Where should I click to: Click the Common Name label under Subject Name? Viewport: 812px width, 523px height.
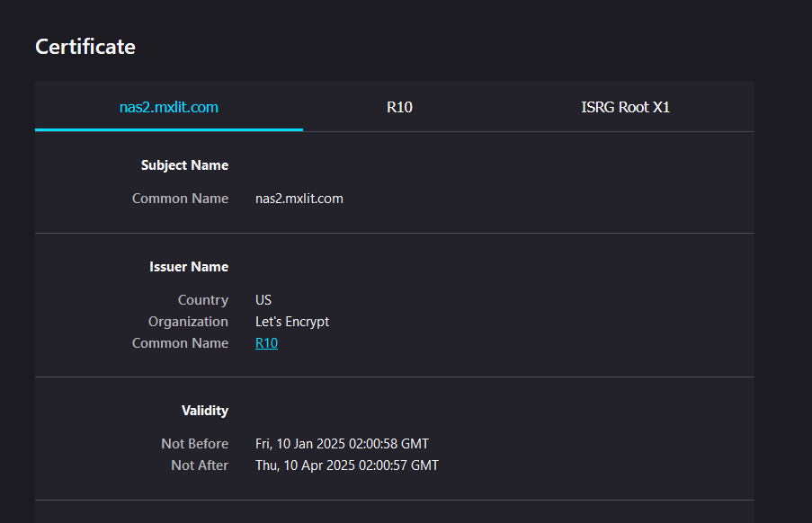pos(180,199)
